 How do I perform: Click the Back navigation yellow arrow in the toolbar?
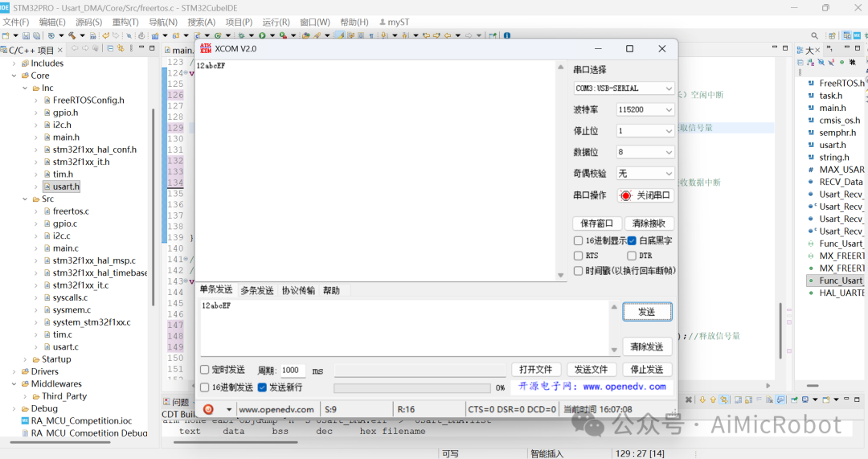448,35
